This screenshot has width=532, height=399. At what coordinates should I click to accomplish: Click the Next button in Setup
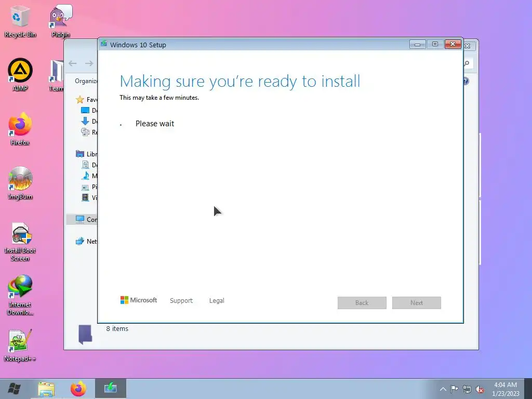pyautogui.click(x=416, y=303)
